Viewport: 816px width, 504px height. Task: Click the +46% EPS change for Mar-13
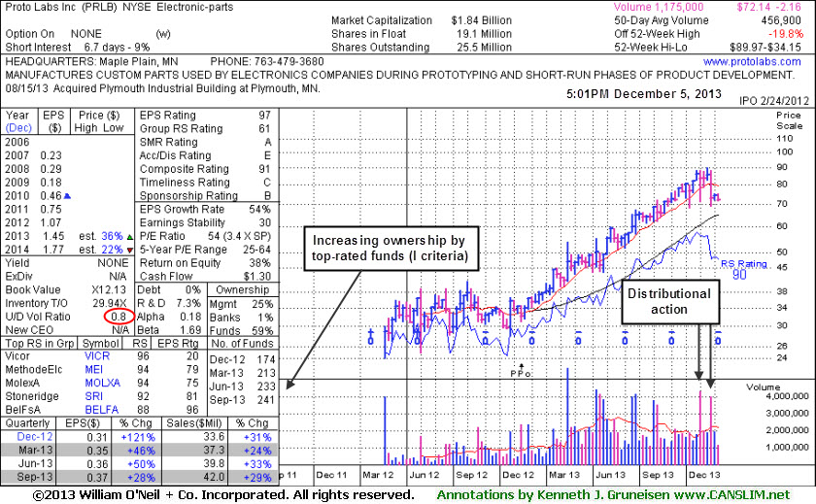click(x=141, y=451)
